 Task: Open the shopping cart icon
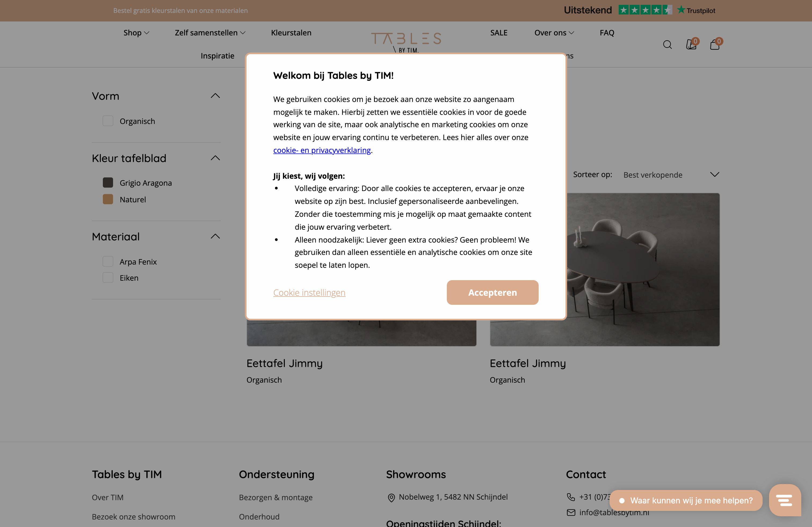pos(715,45)
